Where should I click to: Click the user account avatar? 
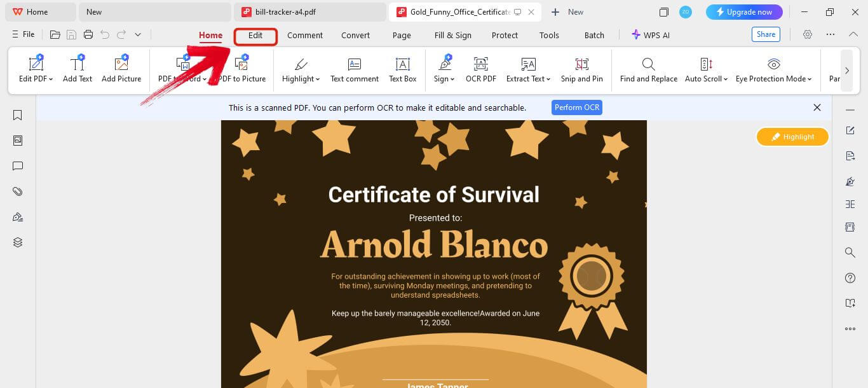686,12
